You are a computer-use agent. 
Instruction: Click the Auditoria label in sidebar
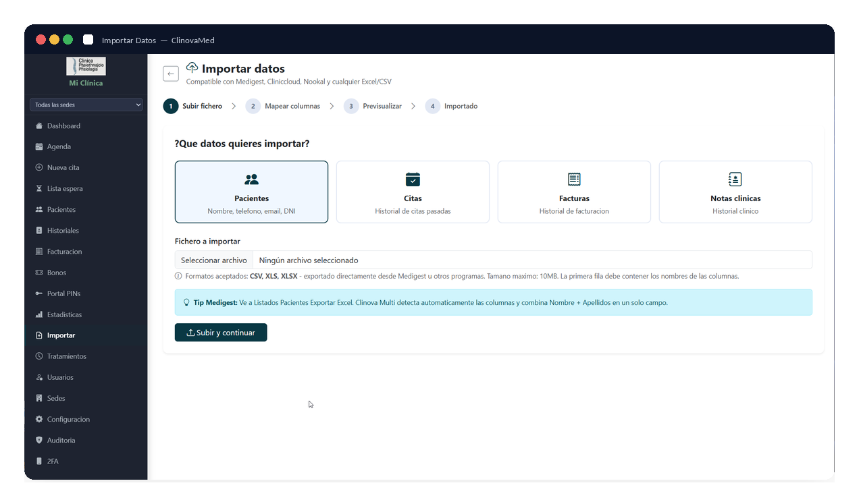point(61,440)
